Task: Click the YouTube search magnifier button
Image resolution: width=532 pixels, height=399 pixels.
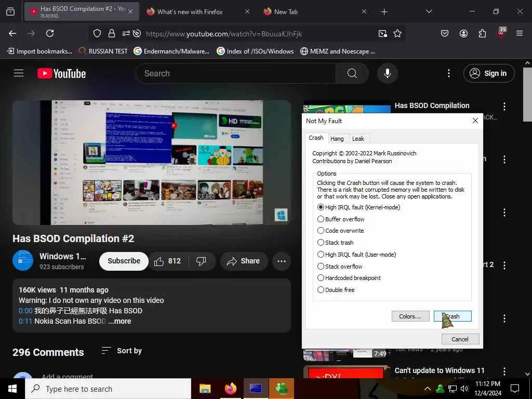Action: [352, 73]
